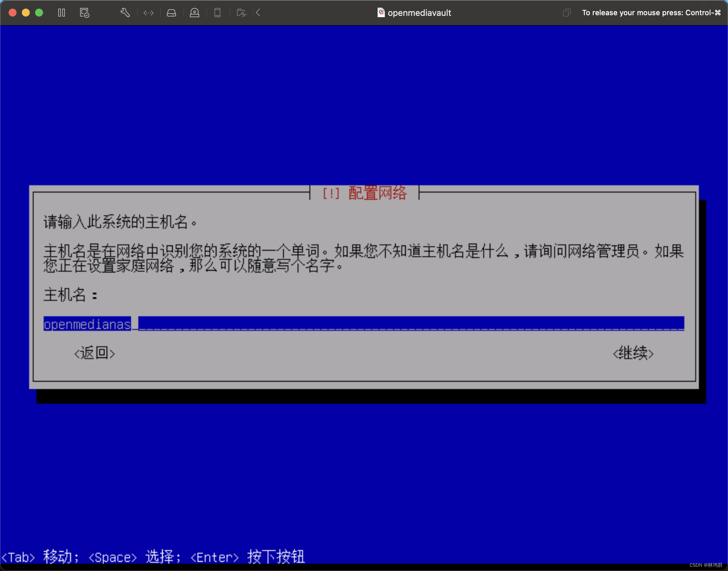Collapse toolbar with left chevron
This screenshot has width=728, height=571.
258,13
